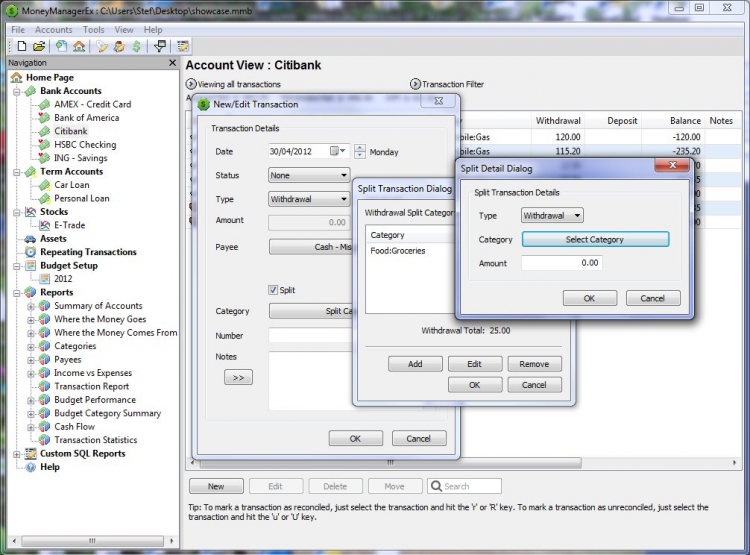The image size is (750, 555).
Task: Open the Help item in navigation tree
Action: tap(50, 466)
